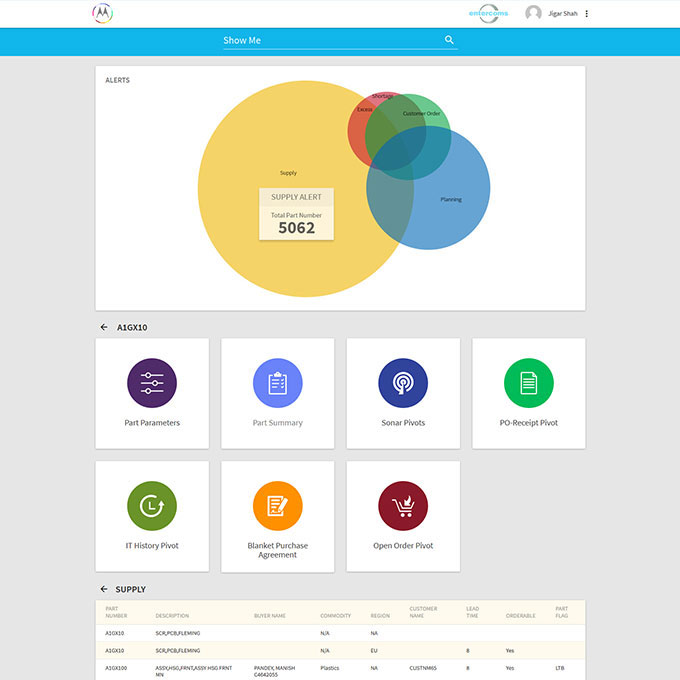Click the 5062 total part number value
The image size is (680, 680).
point(296,228)
